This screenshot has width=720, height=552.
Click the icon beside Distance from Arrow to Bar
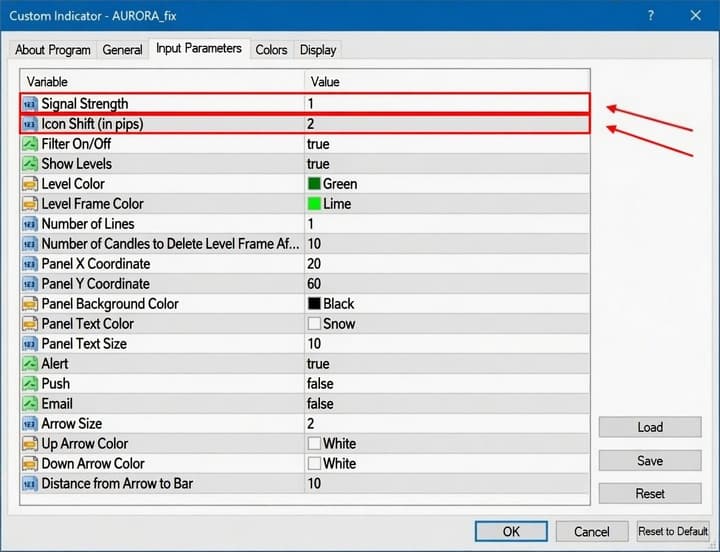pos(30,484)
